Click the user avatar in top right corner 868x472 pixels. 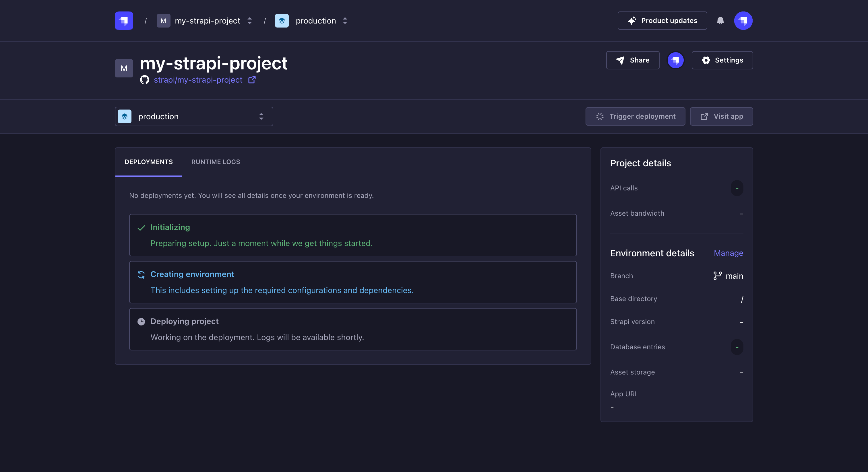point(743,21)
